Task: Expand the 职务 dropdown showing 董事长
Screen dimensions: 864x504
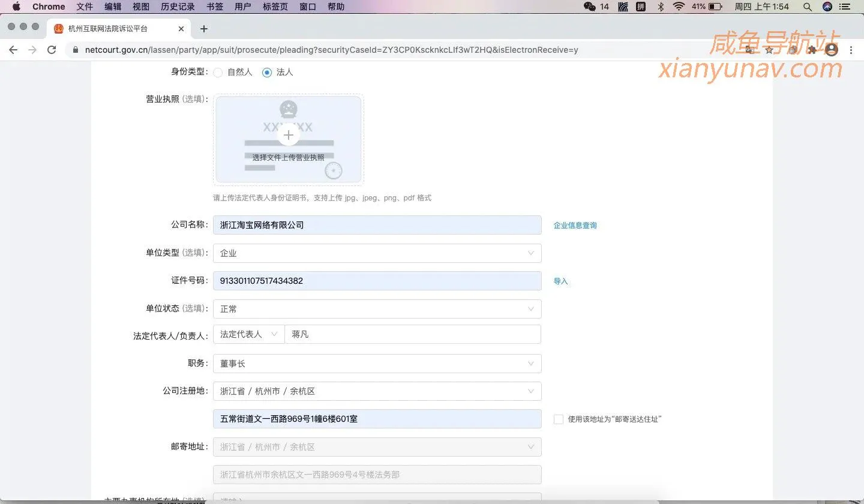Action: click(x=530, y=364)
